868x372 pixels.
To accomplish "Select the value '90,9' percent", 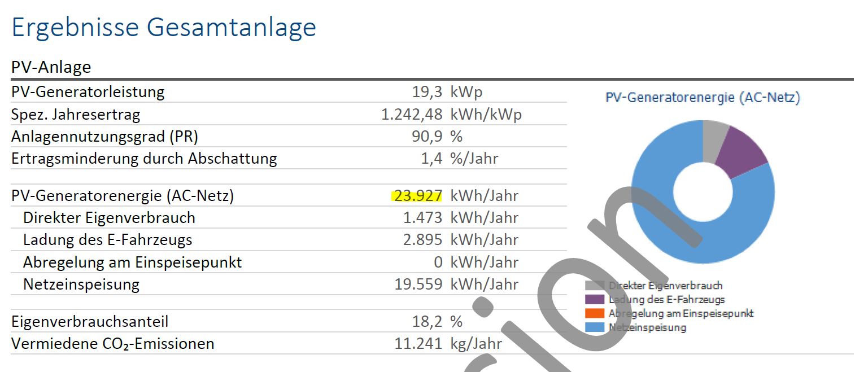I will tap(428, 137).
